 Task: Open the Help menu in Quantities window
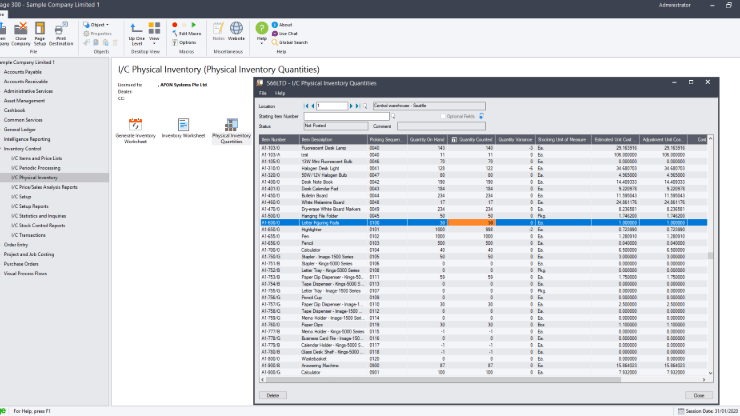click(280, 93)
